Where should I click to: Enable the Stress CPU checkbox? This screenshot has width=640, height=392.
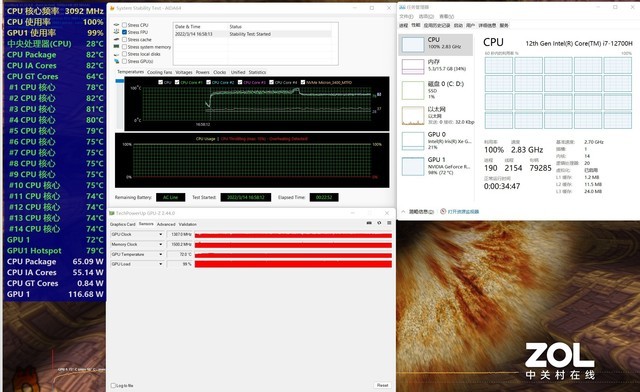tap(124, 25)
